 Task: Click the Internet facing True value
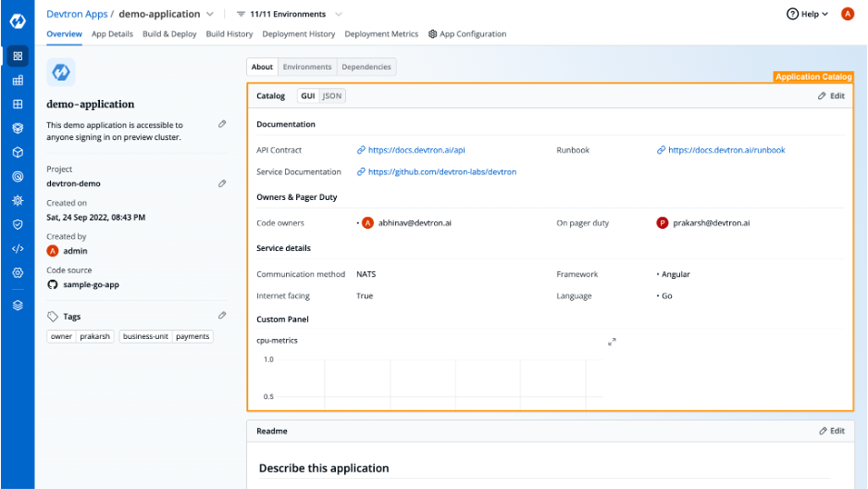click(x=365, y=295)
